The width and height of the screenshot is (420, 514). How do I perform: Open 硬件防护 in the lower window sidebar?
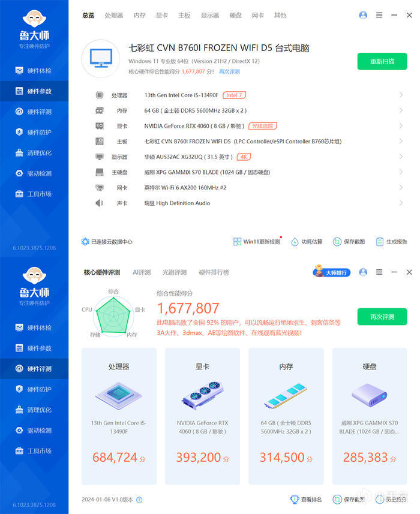pyautogui.click(x=34, y=389)
